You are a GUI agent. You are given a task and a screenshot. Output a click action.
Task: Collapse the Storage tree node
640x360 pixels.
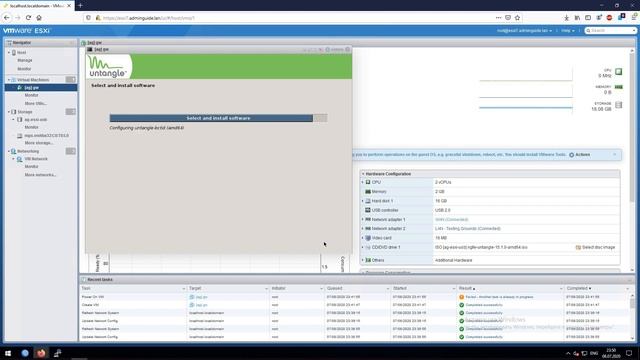point(9,112)
